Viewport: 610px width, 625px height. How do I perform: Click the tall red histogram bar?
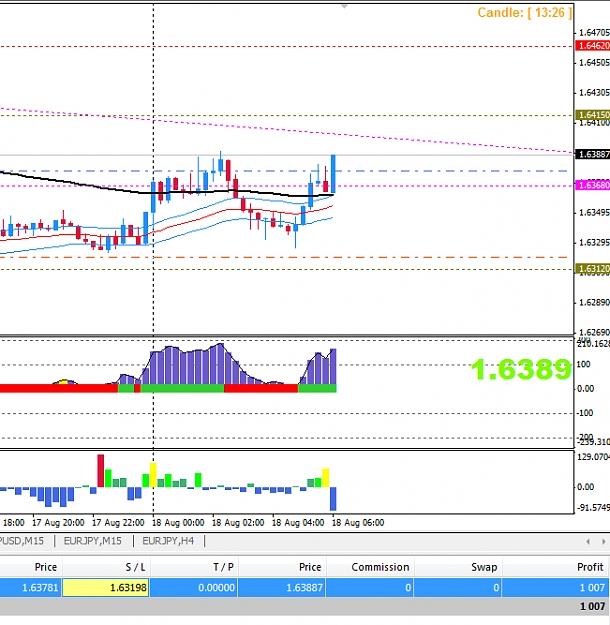pyautogui.click(x=100, y=471)
